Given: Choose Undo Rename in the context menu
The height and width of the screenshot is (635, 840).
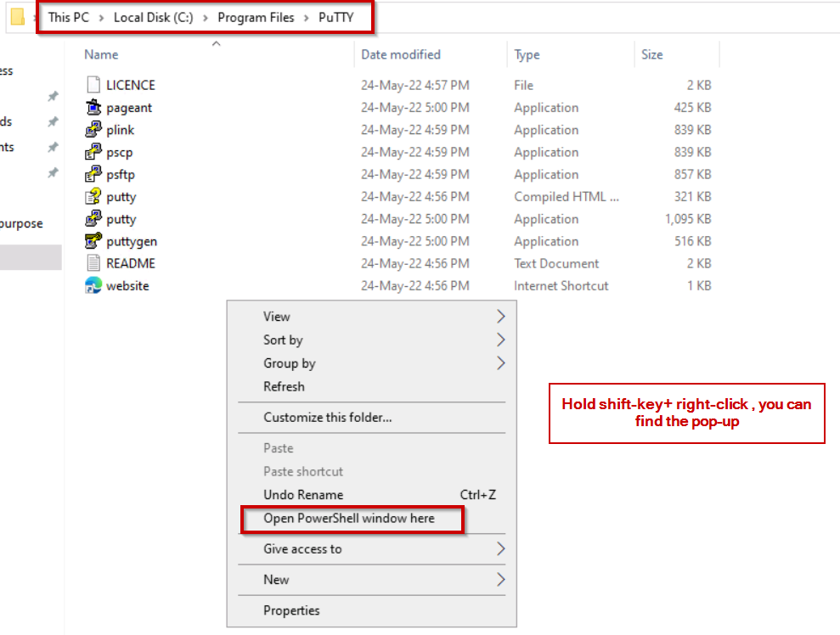Looking at the screenshot, I should pos(371,495).
